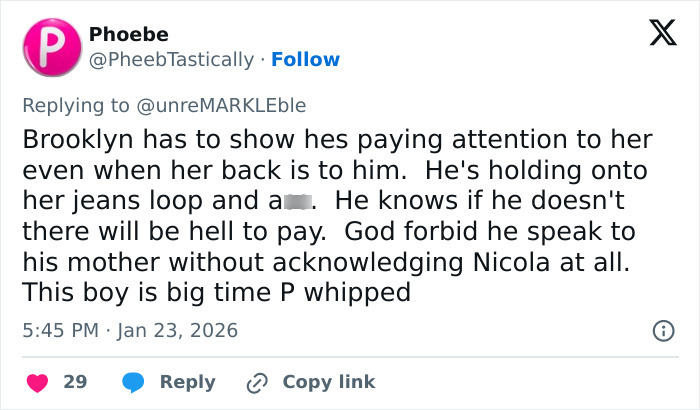
Task: Open the X logo in the corner
Action: click(655, 36)
